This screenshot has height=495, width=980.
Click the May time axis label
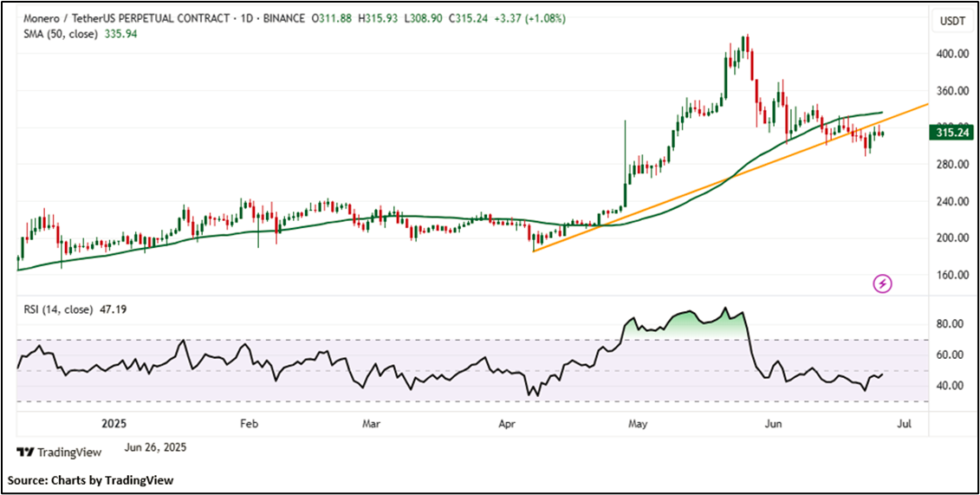pos(637,424)
